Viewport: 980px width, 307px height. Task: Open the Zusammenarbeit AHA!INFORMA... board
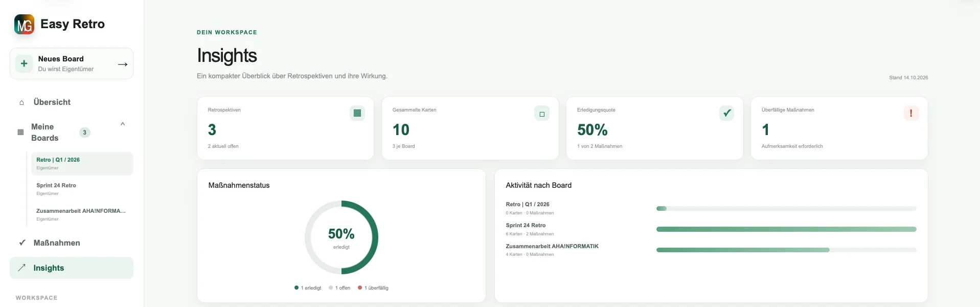[82, 214]
